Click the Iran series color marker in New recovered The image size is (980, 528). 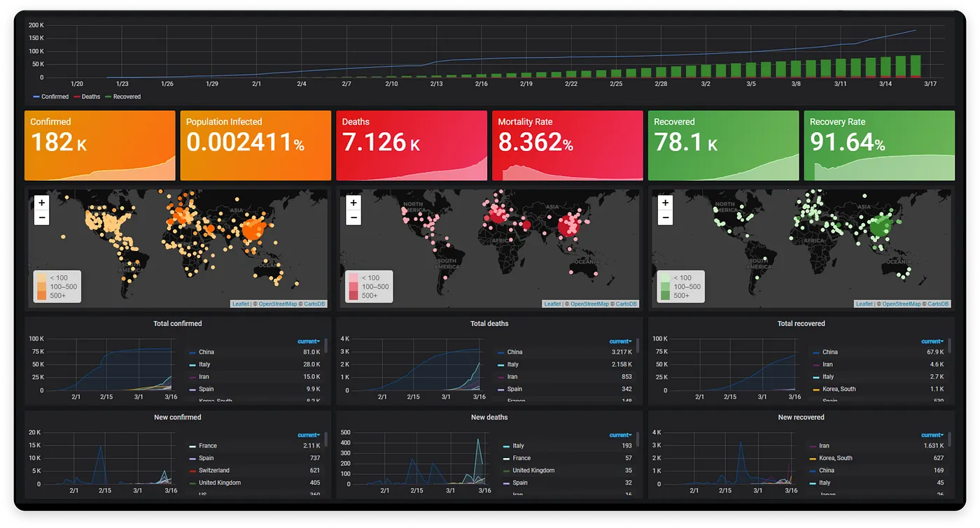point(813,445)
